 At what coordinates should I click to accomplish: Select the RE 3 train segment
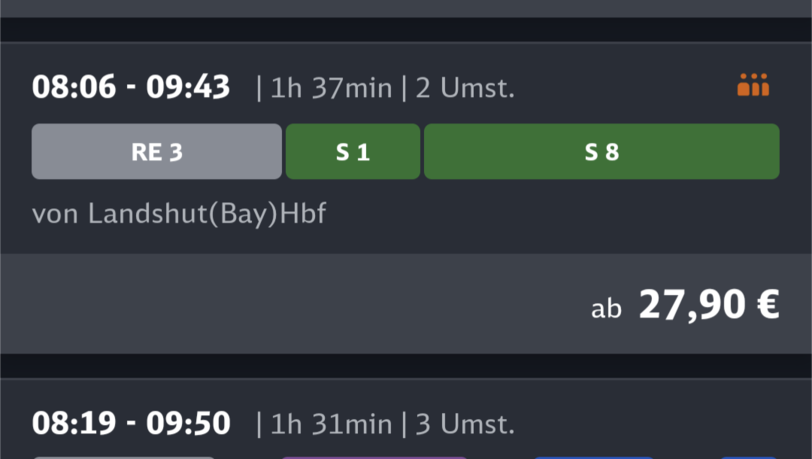point(156,152)
